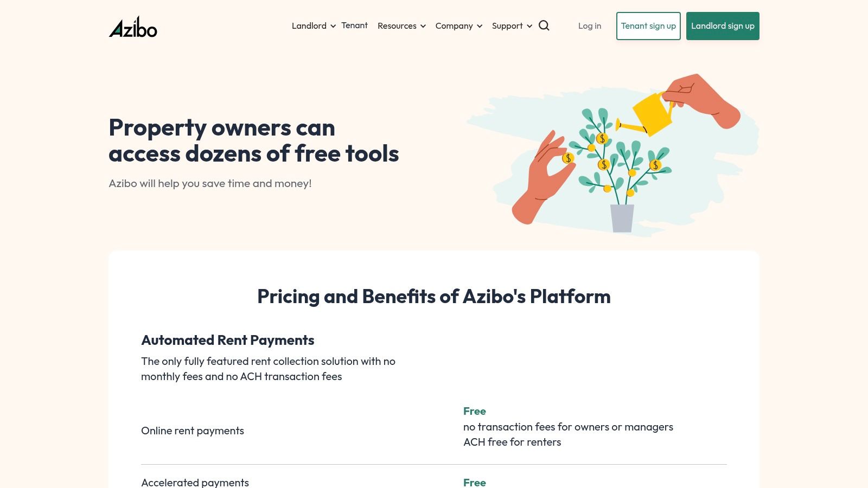Click the "Property owners can access" headline
The image size is (868, 488).
[253, 140]
